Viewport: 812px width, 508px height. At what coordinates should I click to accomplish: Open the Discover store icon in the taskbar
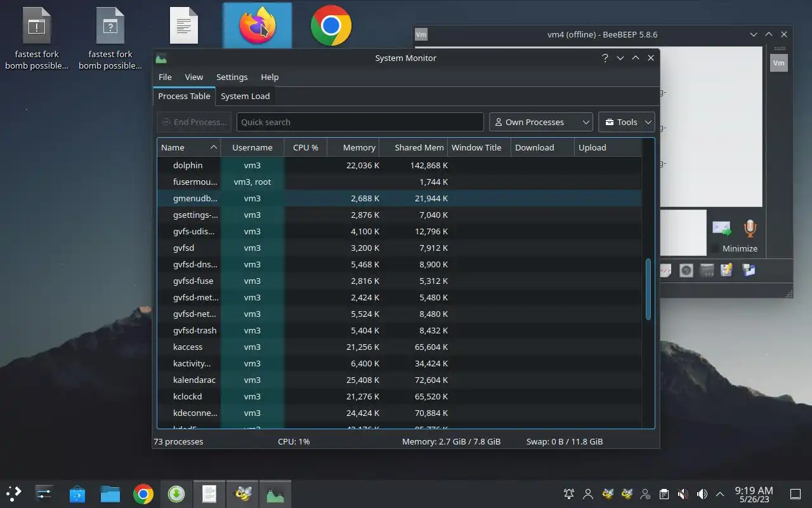tap(77, 494)
